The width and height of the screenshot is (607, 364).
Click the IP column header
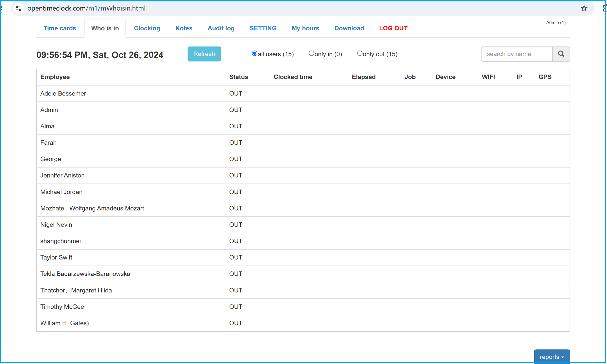[519, 77]
